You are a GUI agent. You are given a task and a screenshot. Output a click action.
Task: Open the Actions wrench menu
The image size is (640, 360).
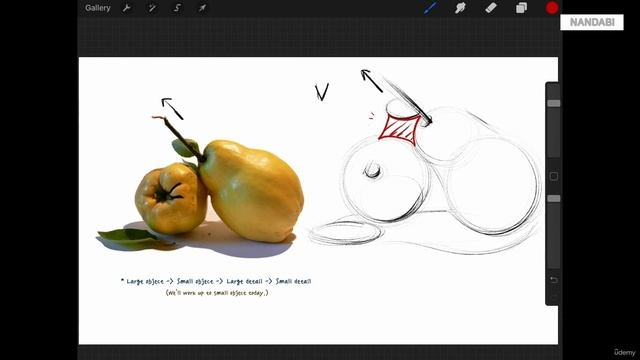(x=127, y=8)
